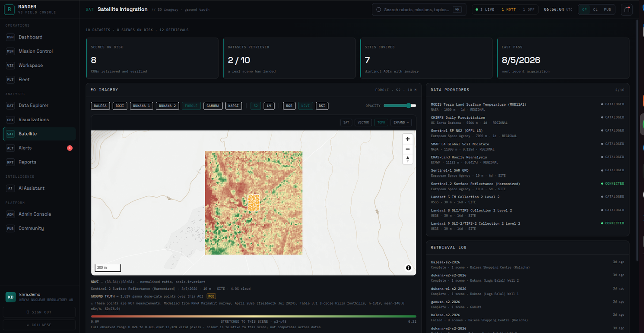This screenshot has width=644, height=333.
Task: Open Admin Console link
Action: pos(39,214)
